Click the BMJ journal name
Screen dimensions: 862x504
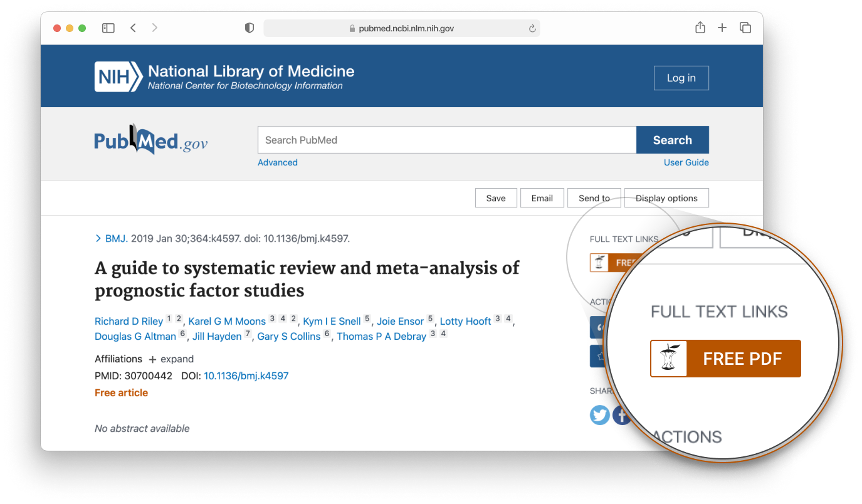[x=117, y=239]
